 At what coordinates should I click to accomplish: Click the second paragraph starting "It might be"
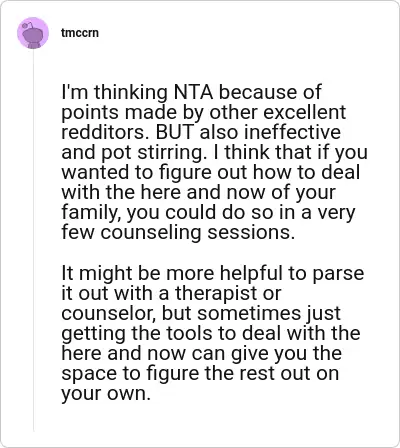point(212,333)
